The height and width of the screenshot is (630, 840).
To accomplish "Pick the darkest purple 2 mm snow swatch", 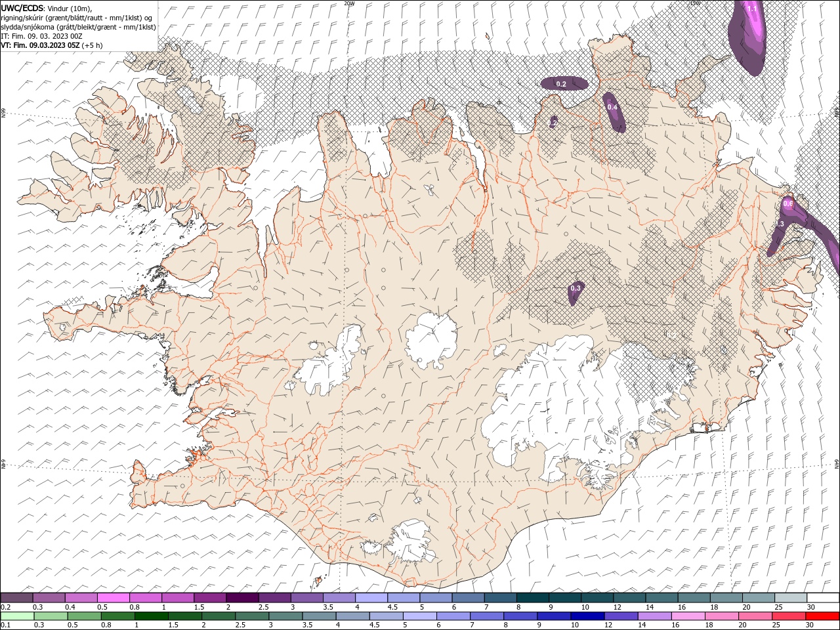I will click(x=242, y=597).
